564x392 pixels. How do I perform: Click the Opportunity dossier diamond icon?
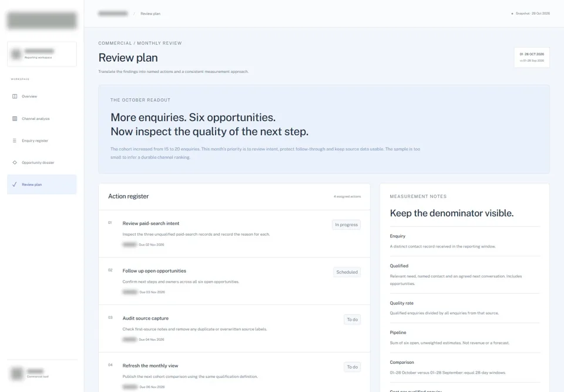pos(15,163)
